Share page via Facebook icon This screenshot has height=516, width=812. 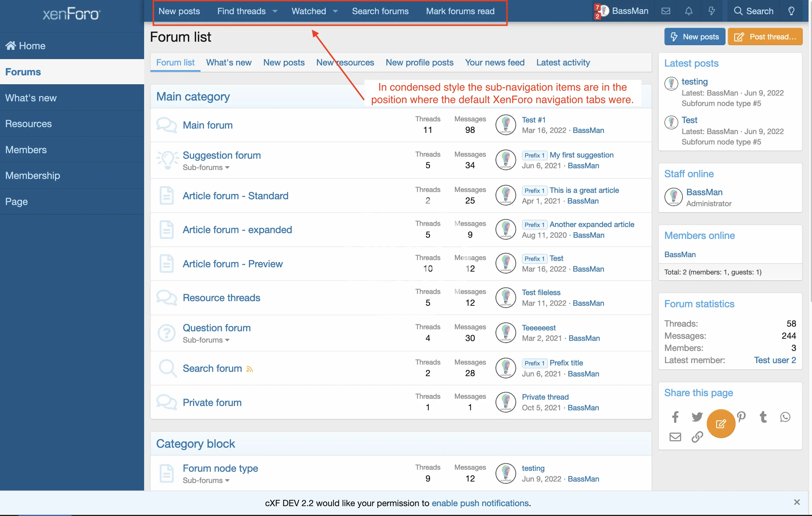(x=675, y=417)
